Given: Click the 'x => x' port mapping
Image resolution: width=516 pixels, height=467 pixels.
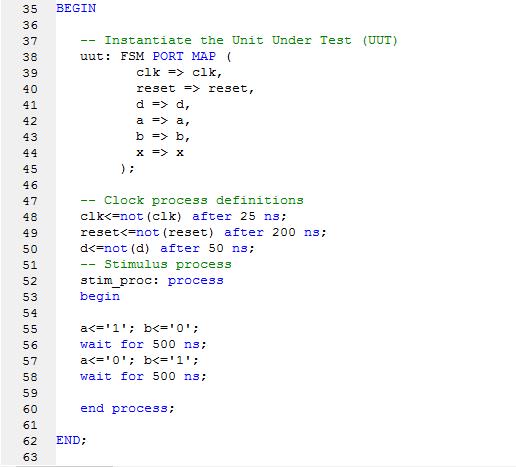Looking at the screenshot, I should pyautogui.click(x=160, y=152).
